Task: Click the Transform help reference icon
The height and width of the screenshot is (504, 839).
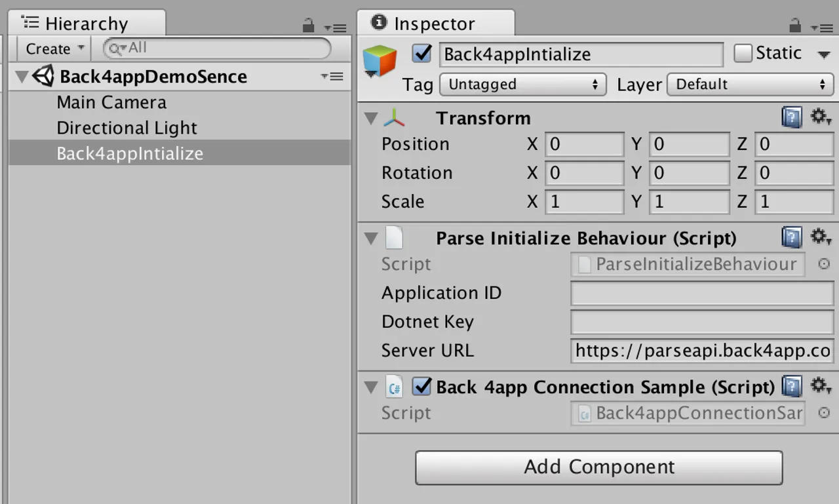Action: click(792, 117)
